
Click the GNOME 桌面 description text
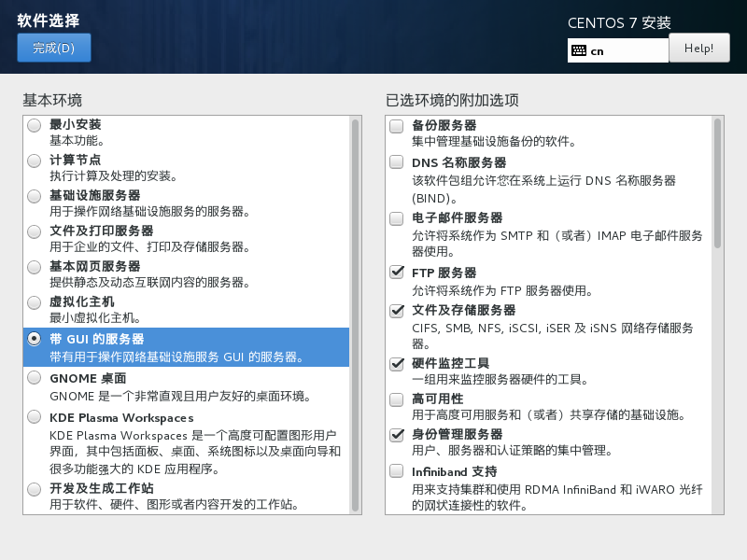tap(180, 396)
